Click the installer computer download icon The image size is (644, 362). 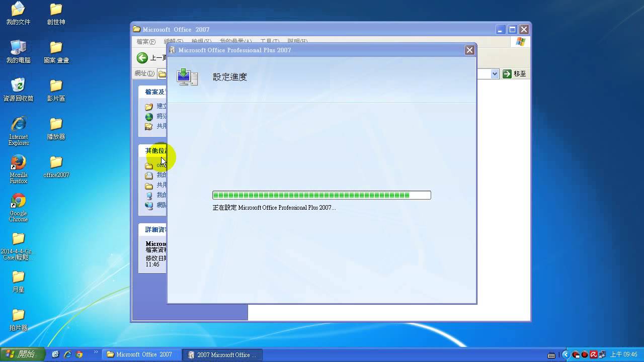tap(187, 77)
